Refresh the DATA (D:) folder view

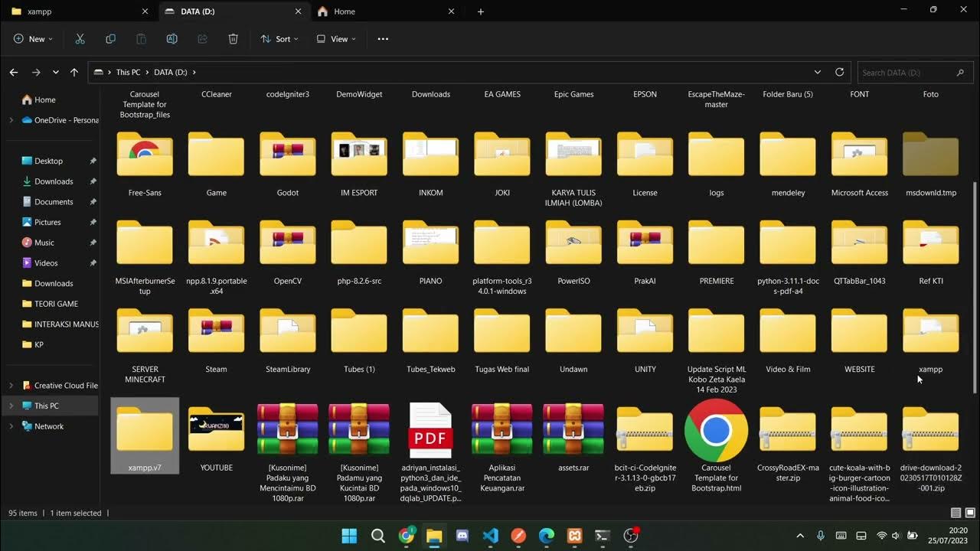[x=839, y=72]
